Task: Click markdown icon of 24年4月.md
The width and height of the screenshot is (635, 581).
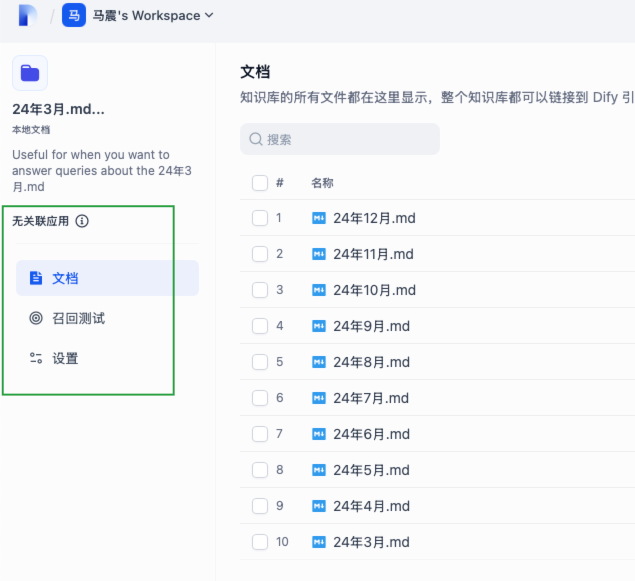Action: click(319, 506)
